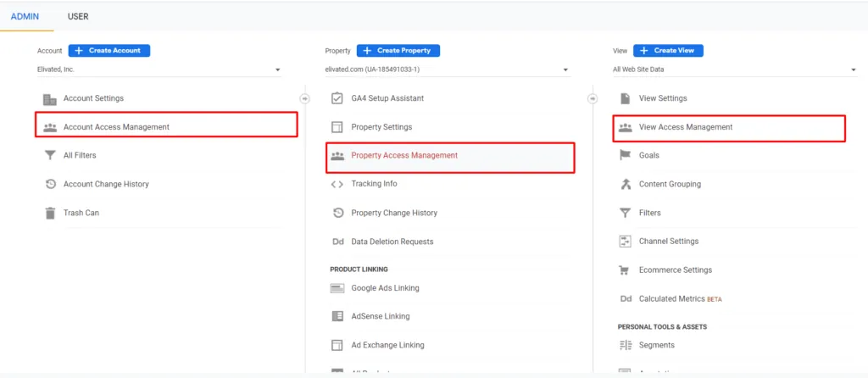
Task: Open AdSense Linking
Action: (381, 317)
